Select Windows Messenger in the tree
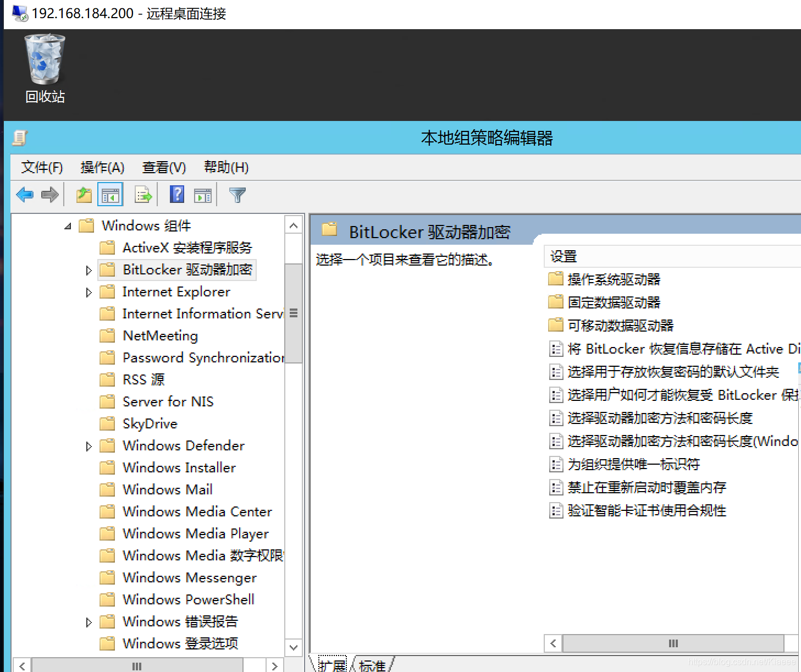Image resolution: width=801 pixels, height=672 pixels. coord(190,577)
